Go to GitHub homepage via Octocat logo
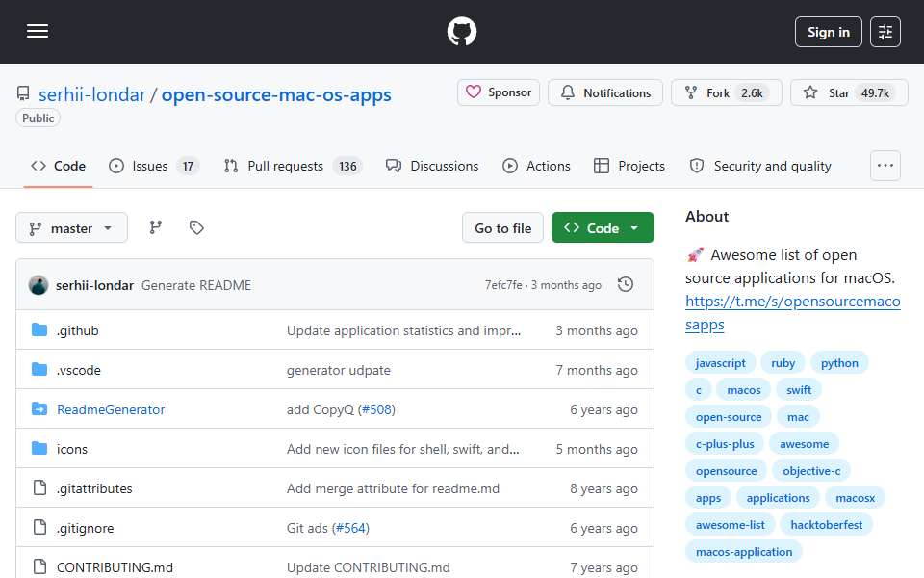This screenshot has width=924, height=578. coord(461,31)
